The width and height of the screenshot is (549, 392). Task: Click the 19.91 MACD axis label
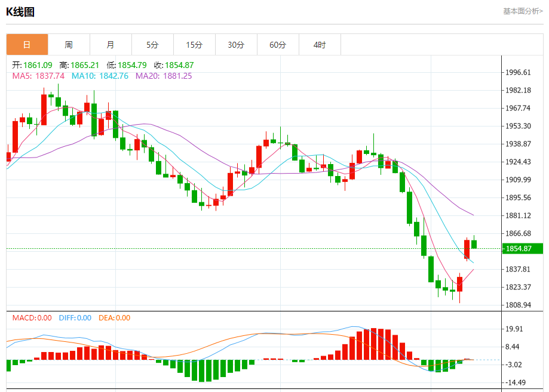[514, 329]
